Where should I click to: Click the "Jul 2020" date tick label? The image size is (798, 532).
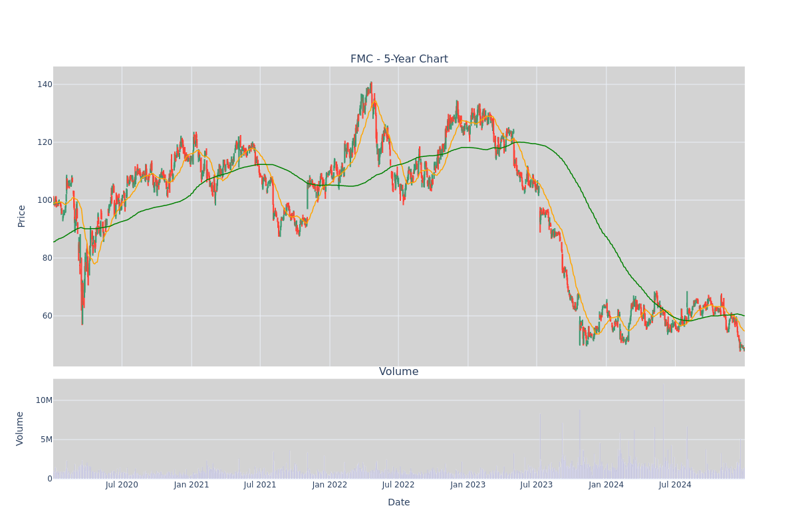tap(122, 485)
